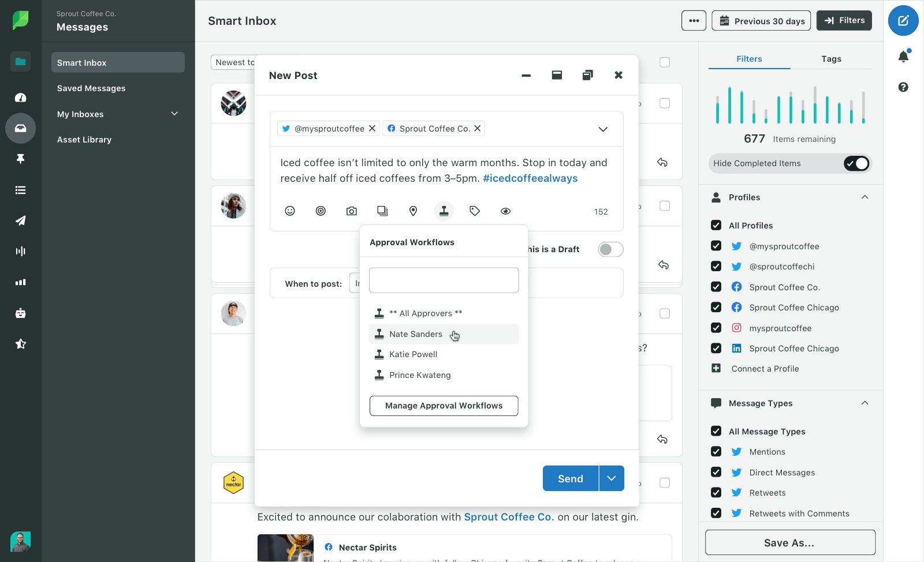This screenshot has width=924, height=562.
Task: Select the camera icon to attach media
Action: (351, 211)
